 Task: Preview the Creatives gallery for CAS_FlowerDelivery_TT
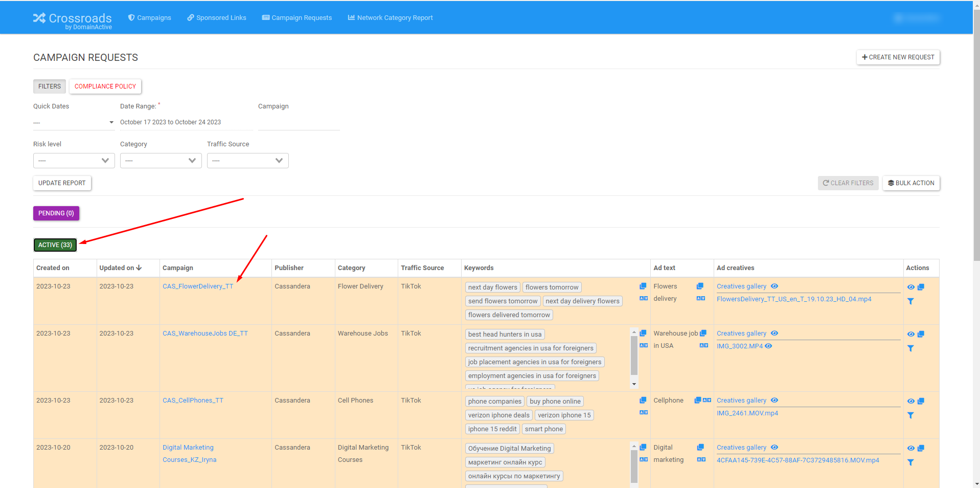pyautogui.click(x=774, y=286)
